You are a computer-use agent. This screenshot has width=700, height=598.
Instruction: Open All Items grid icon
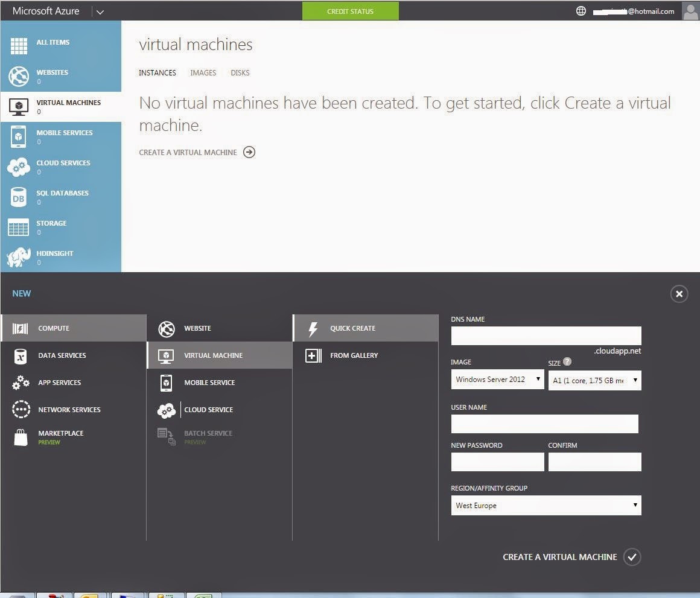pos(19,46)
